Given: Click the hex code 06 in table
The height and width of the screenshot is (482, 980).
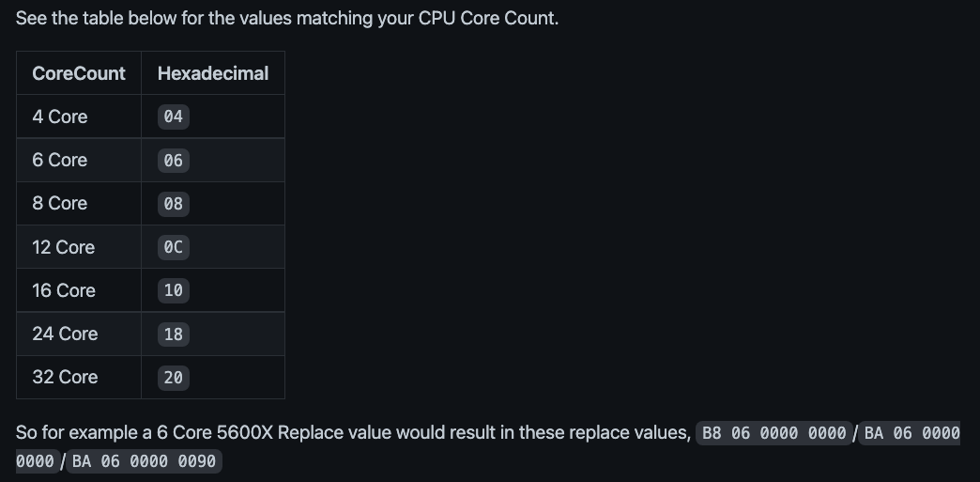Looking at the screenshot, I should point(174,161).
